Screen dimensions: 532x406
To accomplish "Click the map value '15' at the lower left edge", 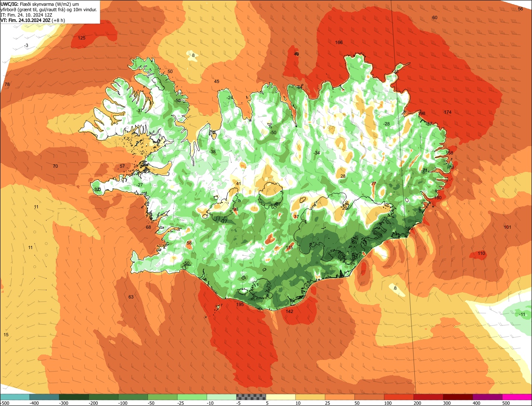I will coord(6,335).
